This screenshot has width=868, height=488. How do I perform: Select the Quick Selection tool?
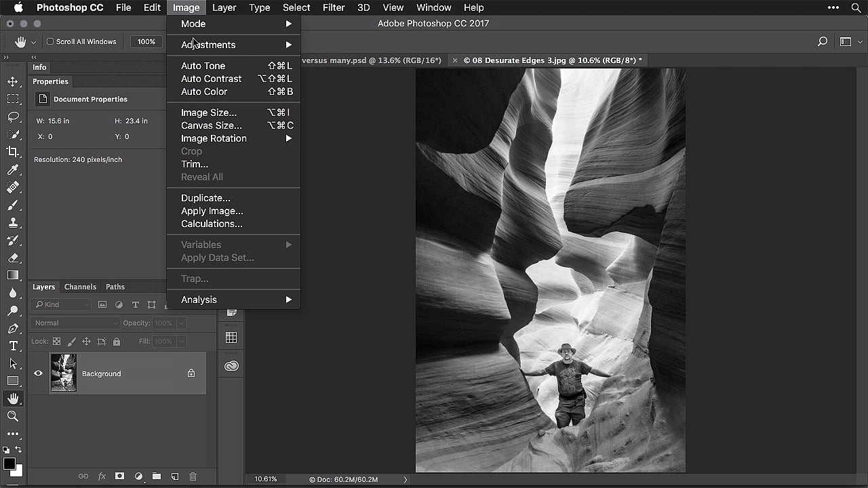[13, 134]
